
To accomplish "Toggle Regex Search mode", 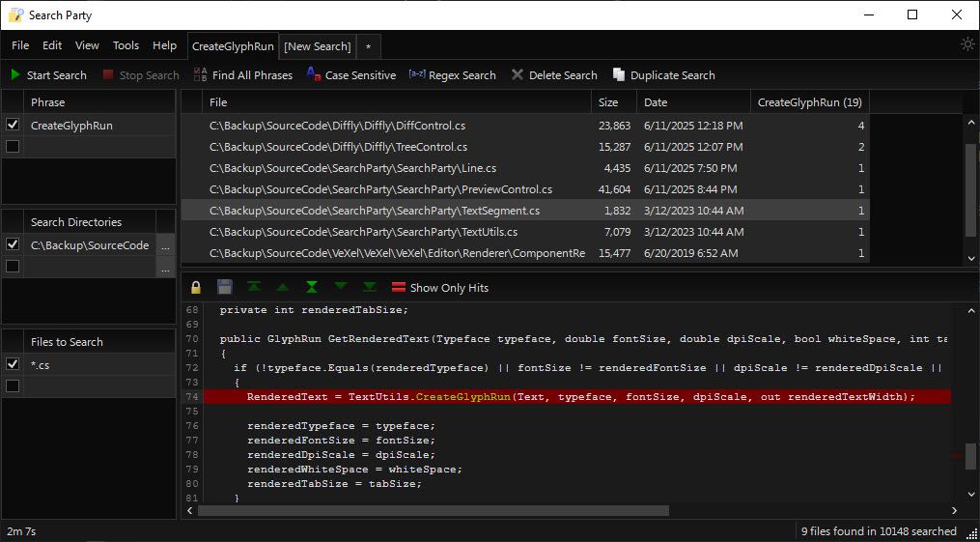I will click(x=453, y=75).
